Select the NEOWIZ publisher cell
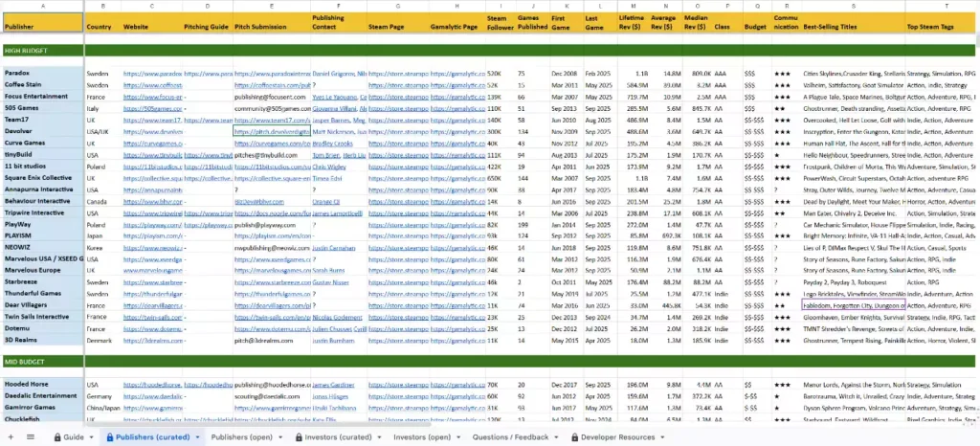 (x=42, y=249)
